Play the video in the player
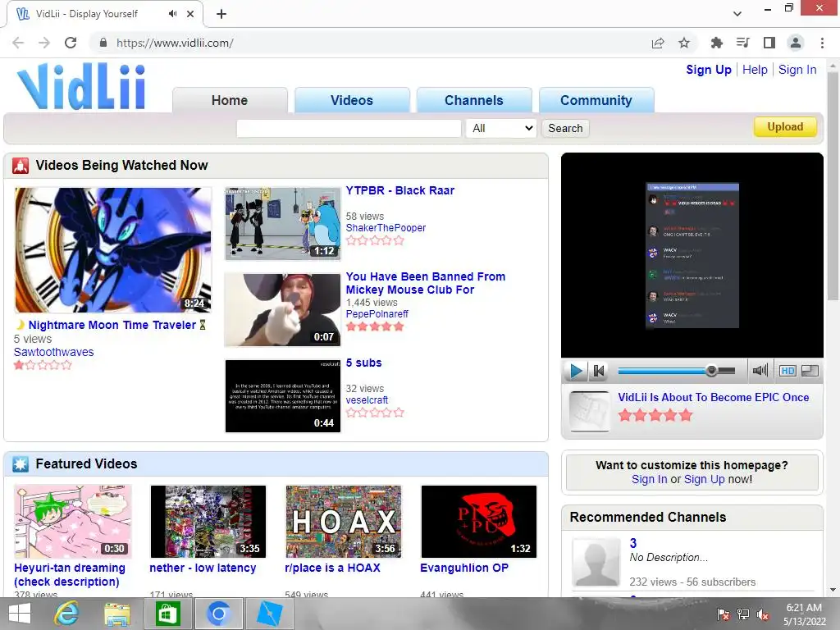The image size is (840, 630). [577, 371]
